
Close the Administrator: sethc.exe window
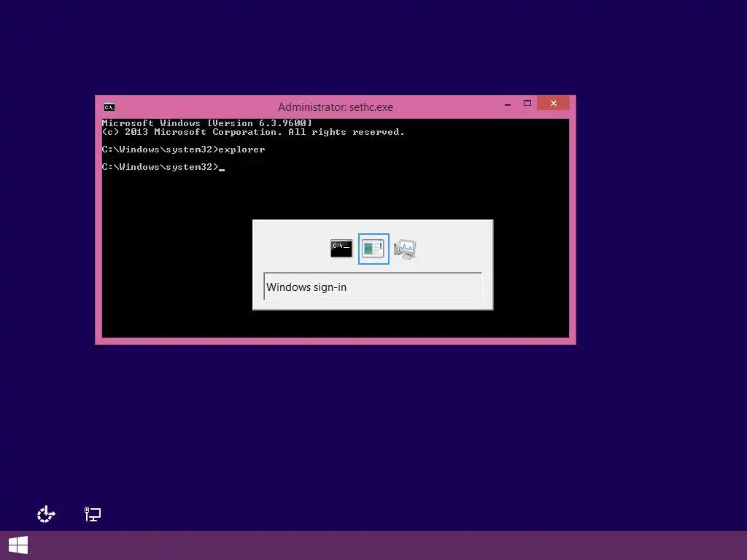click(x=553, y=103)
